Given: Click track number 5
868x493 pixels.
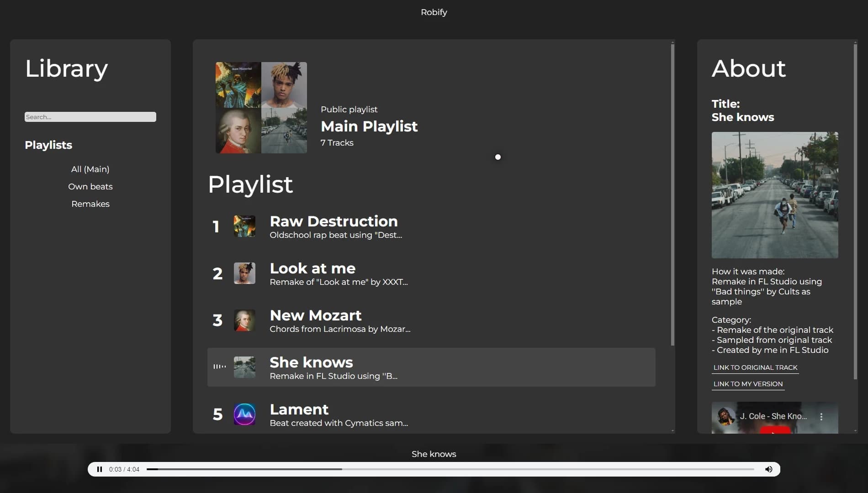Looking at the screenshot, I should click(217, 415).
